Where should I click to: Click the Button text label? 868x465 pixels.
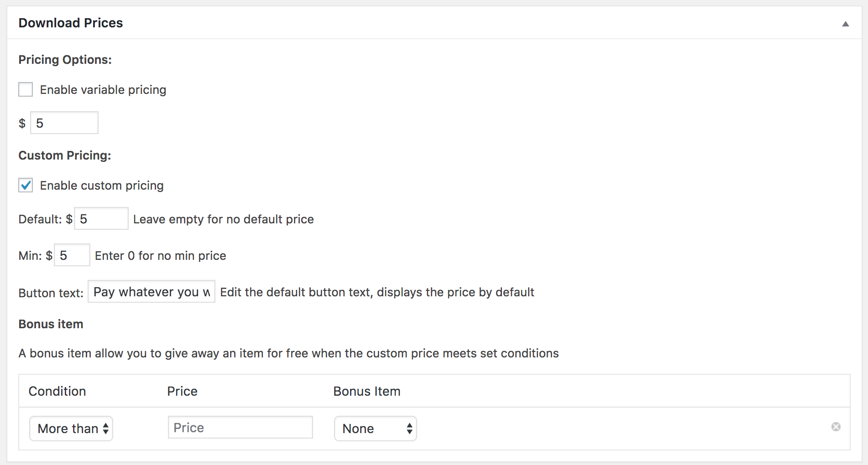pos(51,293)
